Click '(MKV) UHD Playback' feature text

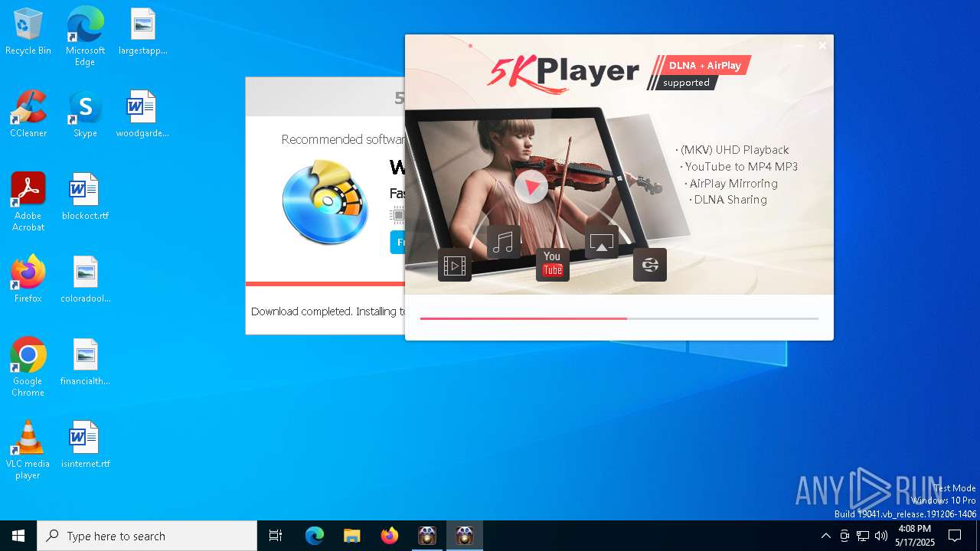point(734,149)
